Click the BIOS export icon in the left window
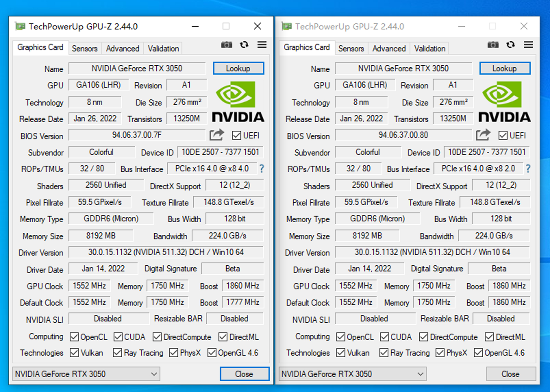550x392 pixels. [x=217, y=135]
